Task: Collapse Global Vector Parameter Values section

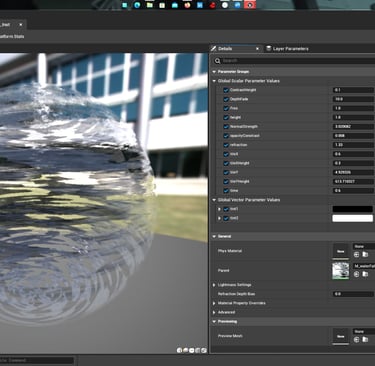Action: point(214,200)
